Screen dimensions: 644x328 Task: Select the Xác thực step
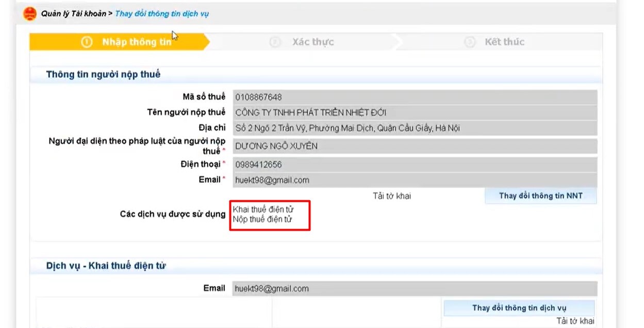coord(313,42)
